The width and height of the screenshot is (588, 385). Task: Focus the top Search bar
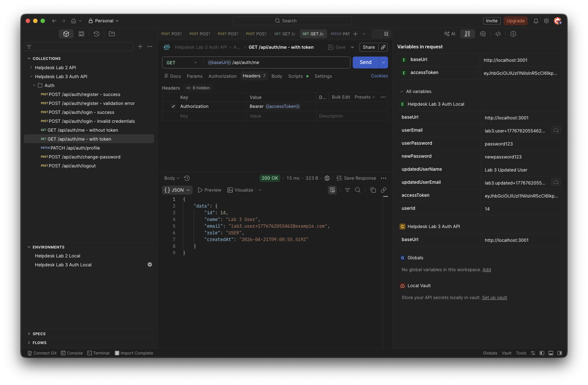[x=293, y=21]
